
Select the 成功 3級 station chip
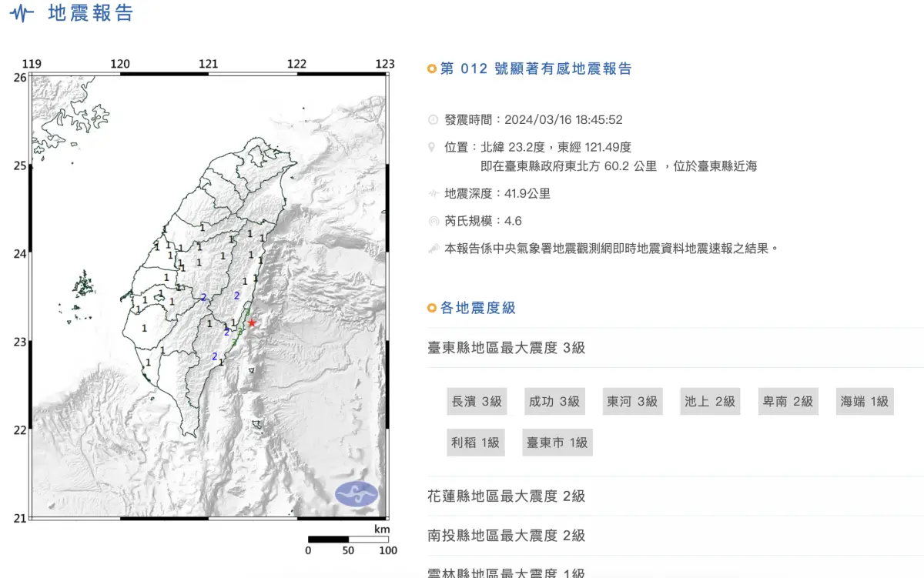click(554, 401)
